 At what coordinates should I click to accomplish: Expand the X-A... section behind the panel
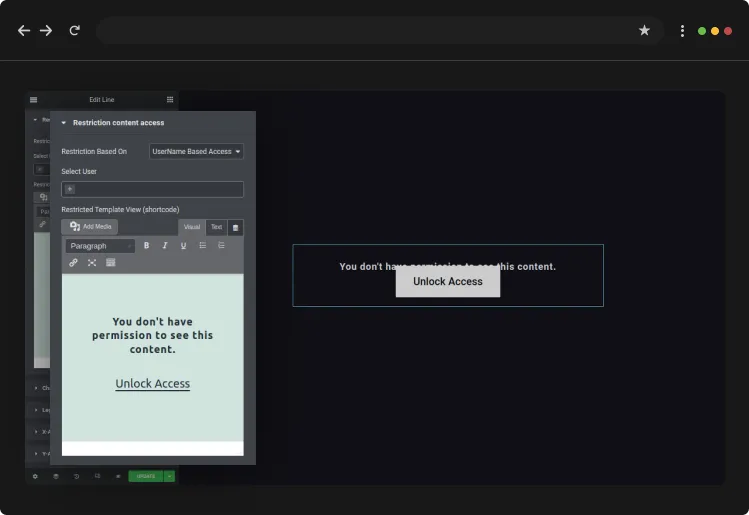point(42,432)
